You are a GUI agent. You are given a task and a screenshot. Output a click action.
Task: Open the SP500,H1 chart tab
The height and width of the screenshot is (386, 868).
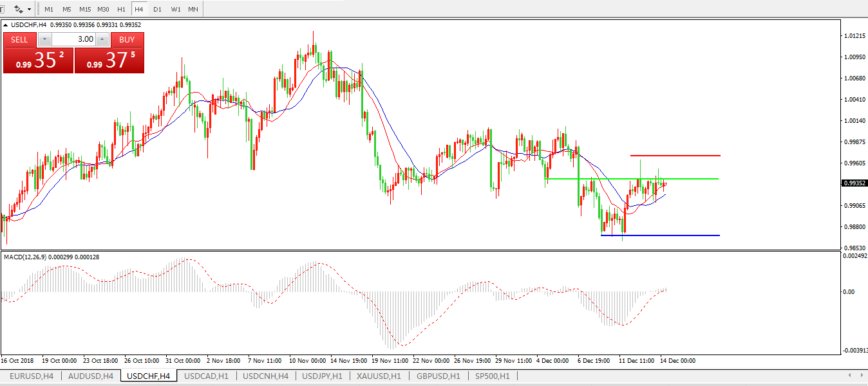pyautogui.click(x=493, y=376)
